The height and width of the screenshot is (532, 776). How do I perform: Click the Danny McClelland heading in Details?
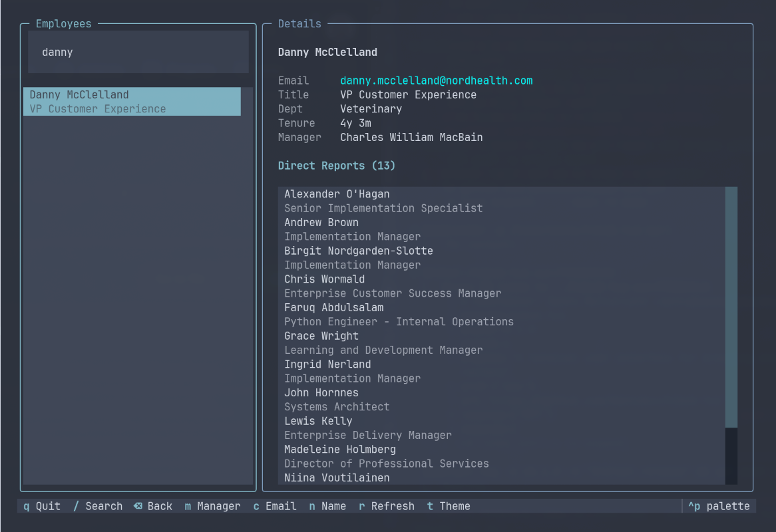pyautogui.click(x=327, y=53)
